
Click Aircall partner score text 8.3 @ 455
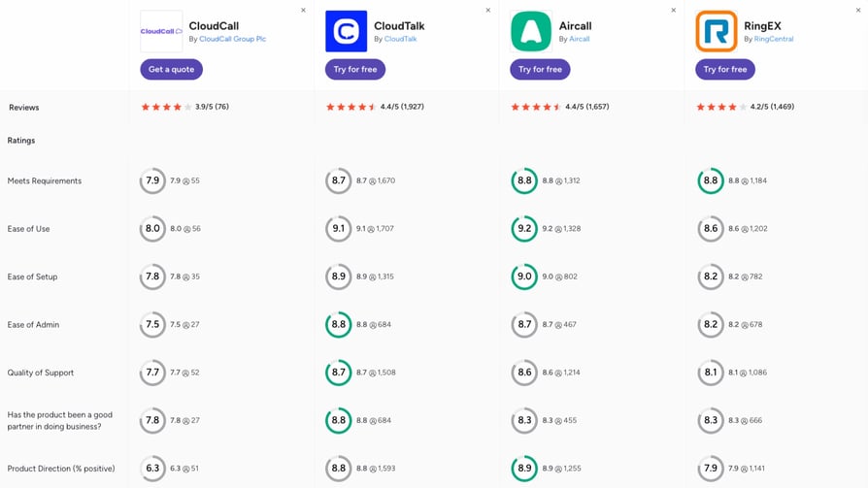pyautogui.click(x=559, y=420)
